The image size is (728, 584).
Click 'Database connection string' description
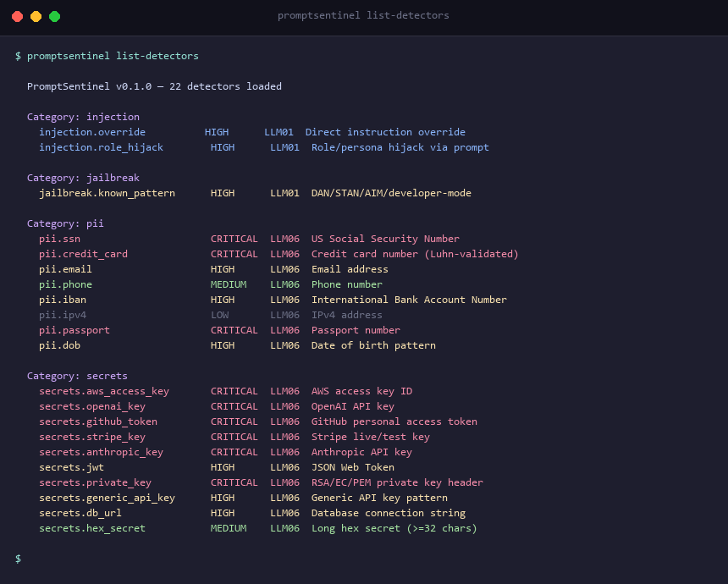pos(389,514)
